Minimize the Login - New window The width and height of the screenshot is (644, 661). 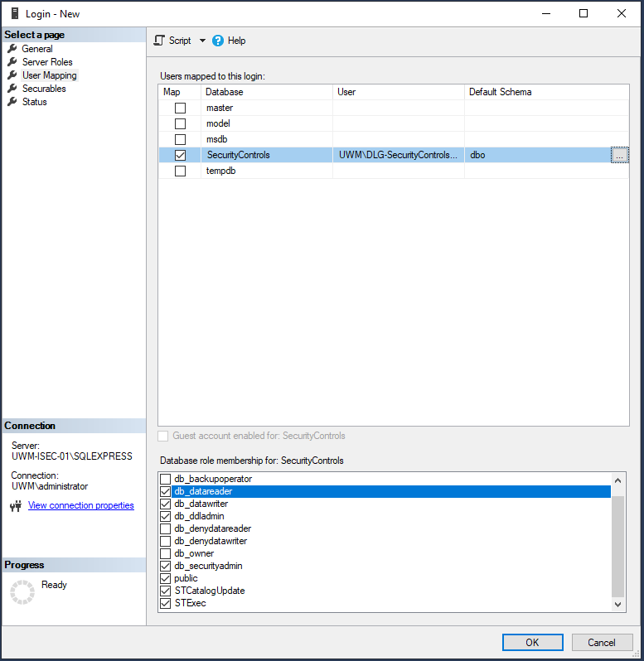[x=546, y=13]
